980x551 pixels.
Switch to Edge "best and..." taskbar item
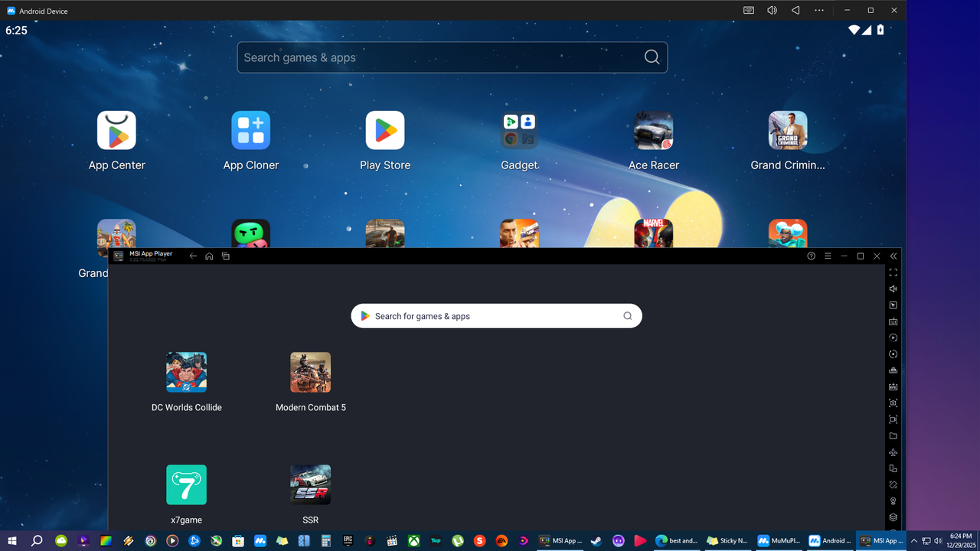point(676,541)
